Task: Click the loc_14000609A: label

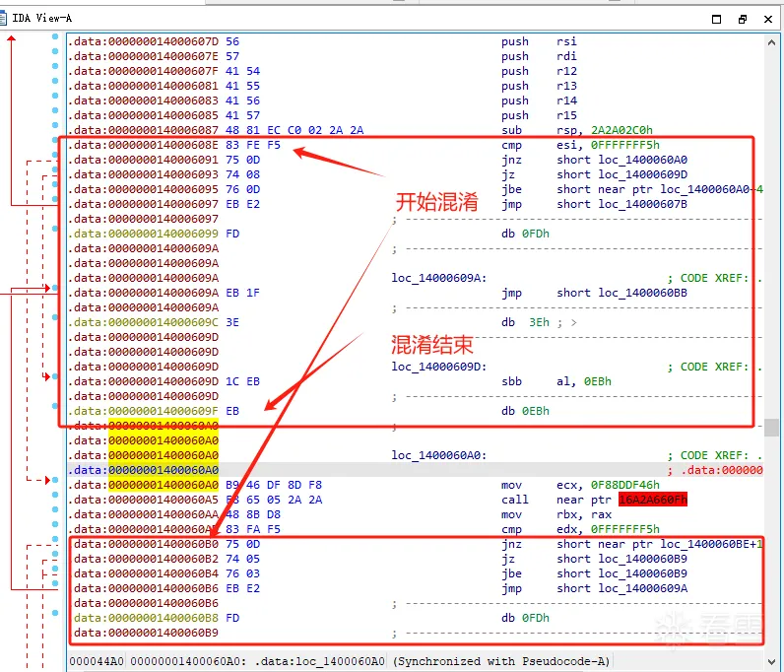Action: [x=439, y=278]
